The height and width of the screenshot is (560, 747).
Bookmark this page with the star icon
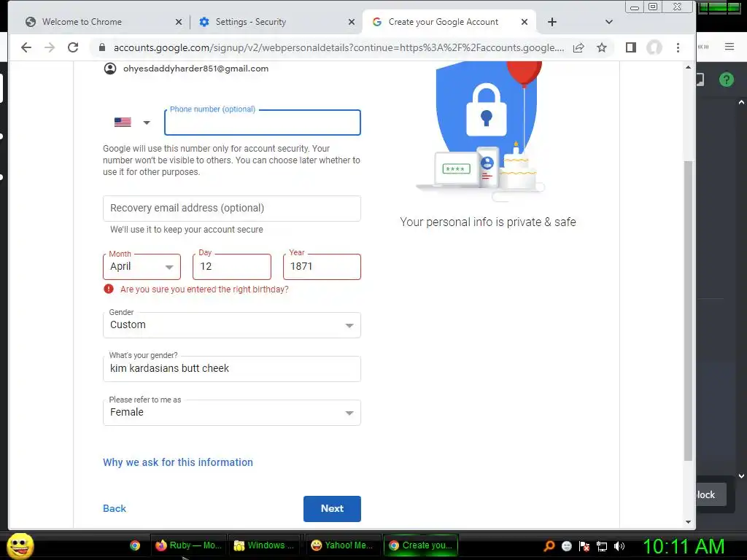[602, 47]
